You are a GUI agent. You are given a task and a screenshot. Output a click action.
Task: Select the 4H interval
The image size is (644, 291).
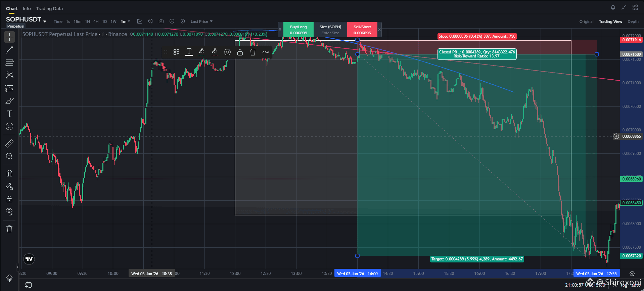[x=96, y=22]
